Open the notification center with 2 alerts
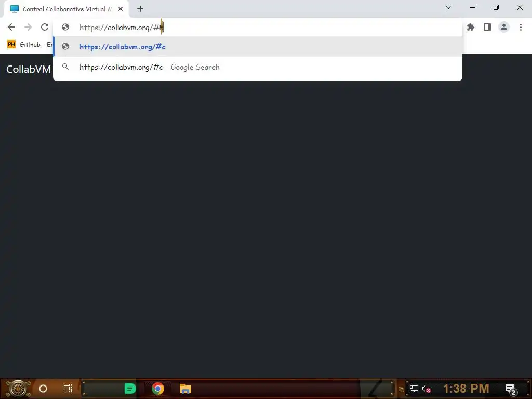The width and height of the screenshot is (532, 399). click(x=510, y=389)
